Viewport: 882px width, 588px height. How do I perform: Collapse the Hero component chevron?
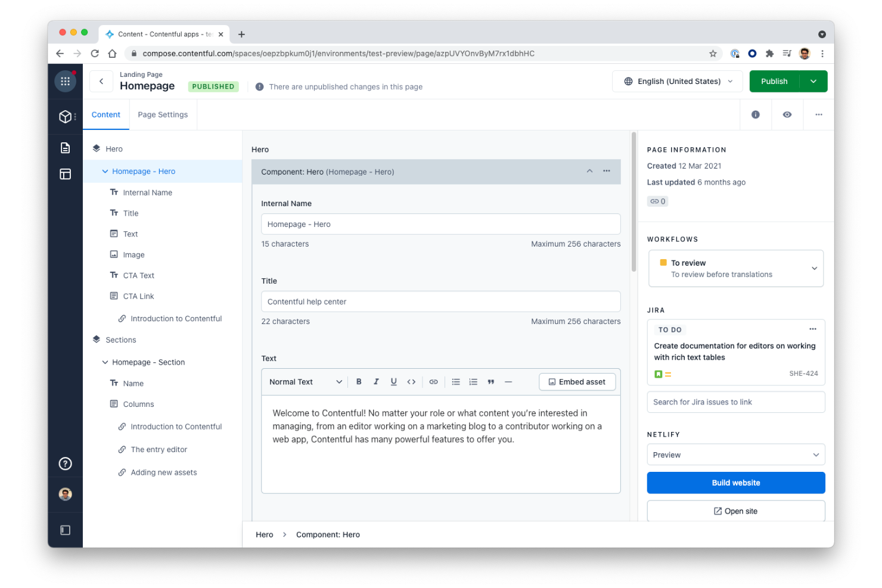589,171
